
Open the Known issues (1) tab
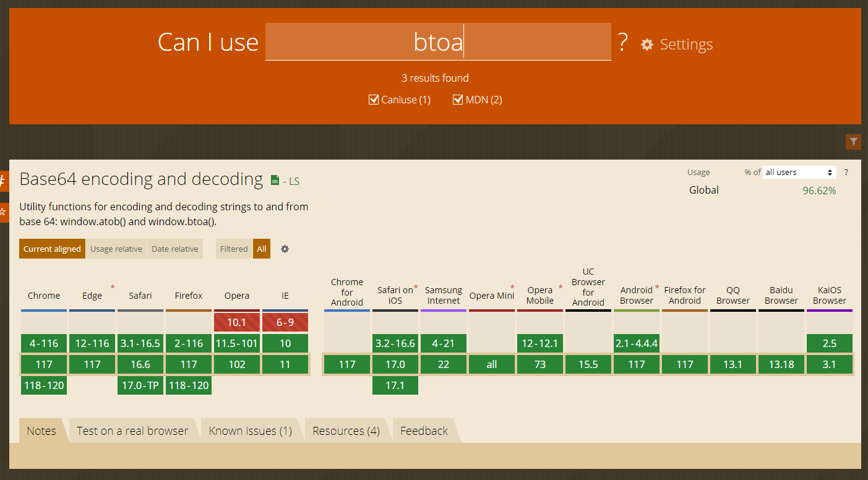click(251, 431)
